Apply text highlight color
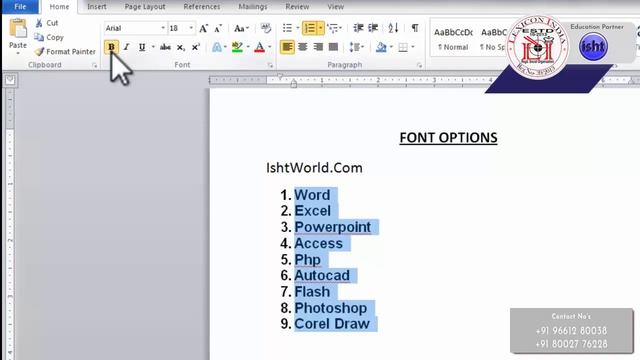This screenshot has height=360, width=640. [x=237, y=47]
